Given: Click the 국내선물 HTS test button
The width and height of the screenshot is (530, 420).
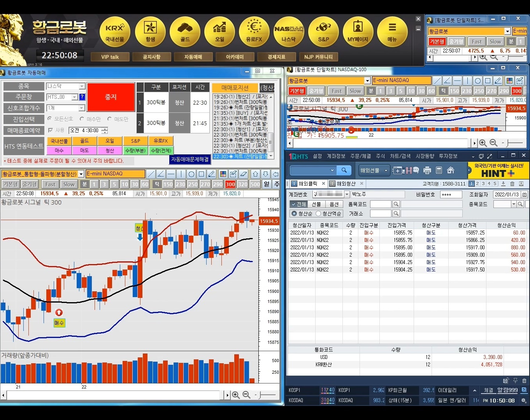Looking at the screenshot, I should point(59,141).
